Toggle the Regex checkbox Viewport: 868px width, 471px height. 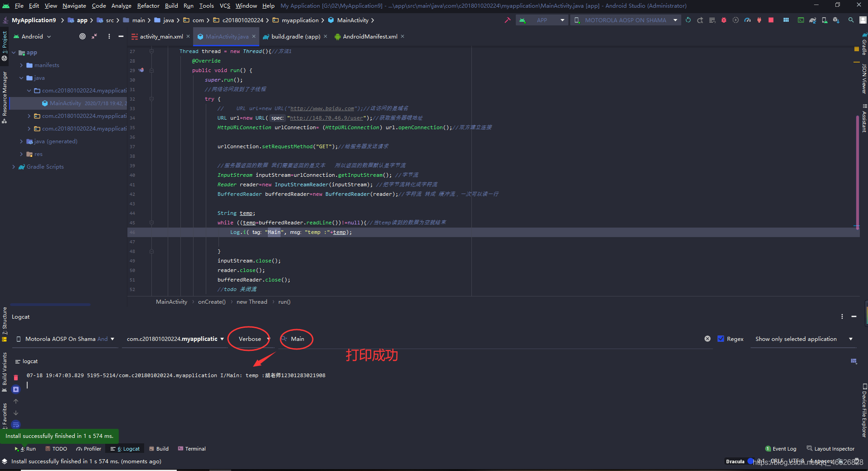point(721,339)
